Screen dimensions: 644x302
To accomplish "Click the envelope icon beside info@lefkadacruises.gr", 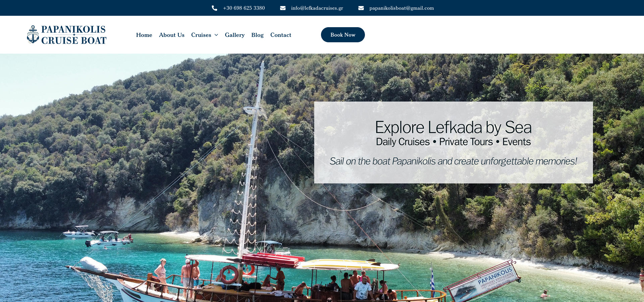I will pos(283,8).
